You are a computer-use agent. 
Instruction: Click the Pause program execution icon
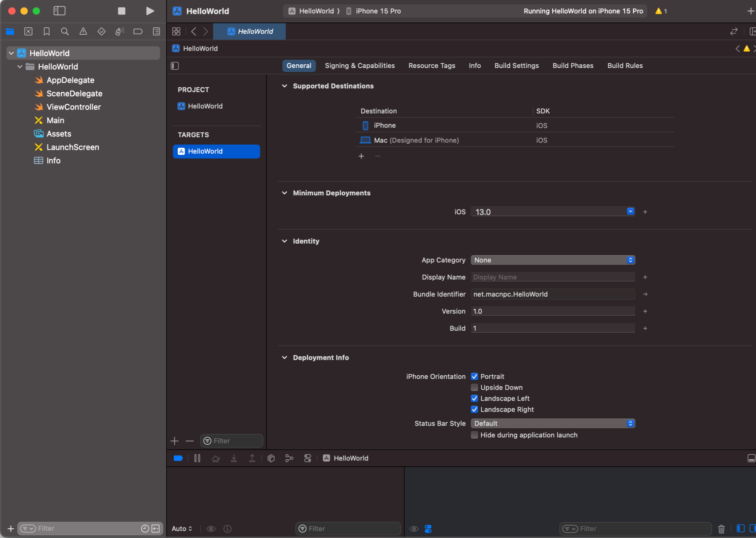tap(197, 458)
